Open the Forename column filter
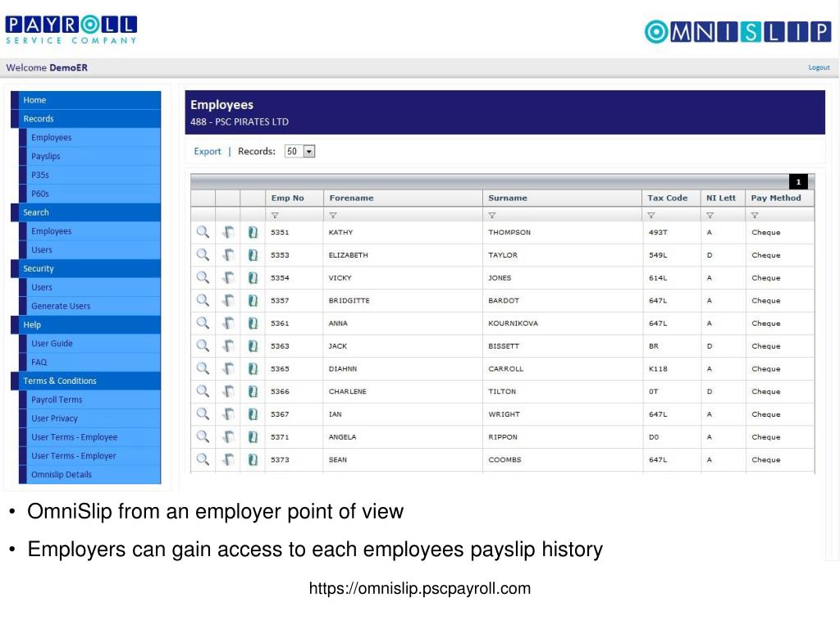This screenshot has height=630, width=840. pos(333,216)
